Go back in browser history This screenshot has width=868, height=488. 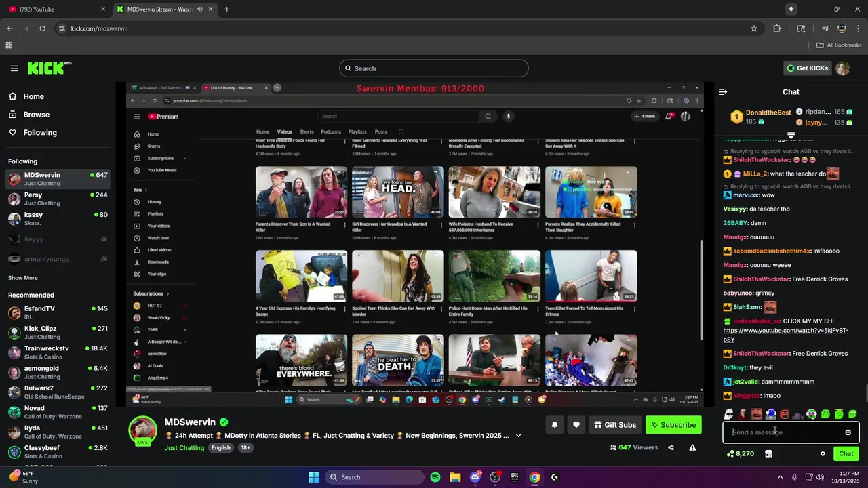pos(9,28)
